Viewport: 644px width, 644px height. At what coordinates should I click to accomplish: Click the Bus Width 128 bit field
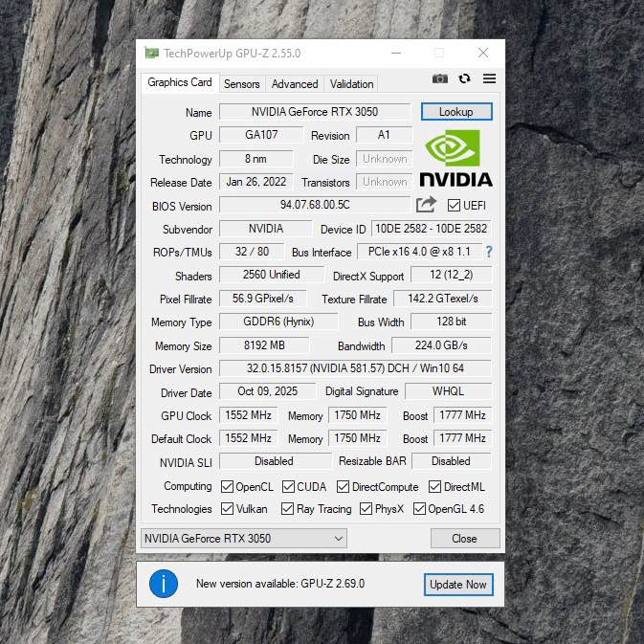[x=452, y=322]
